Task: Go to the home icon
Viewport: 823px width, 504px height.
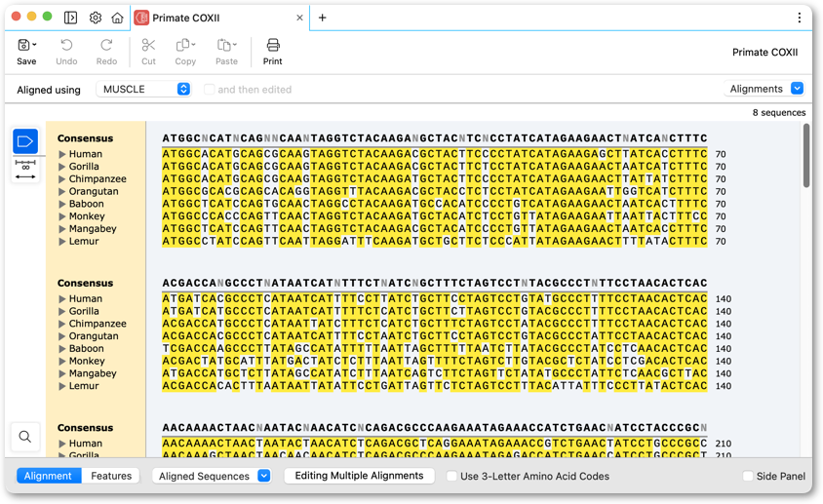Action: (x=118, y=18)
